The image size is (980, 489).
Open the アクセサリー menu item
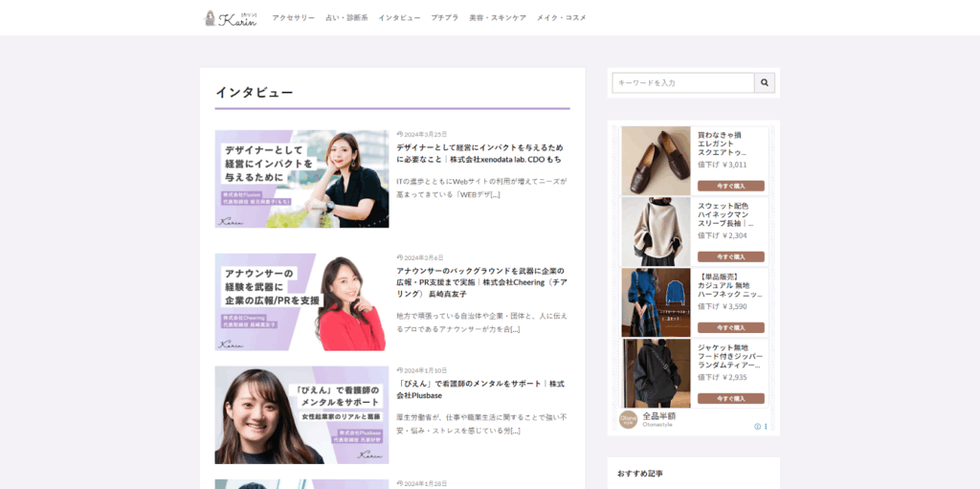(x=293, y=18)
